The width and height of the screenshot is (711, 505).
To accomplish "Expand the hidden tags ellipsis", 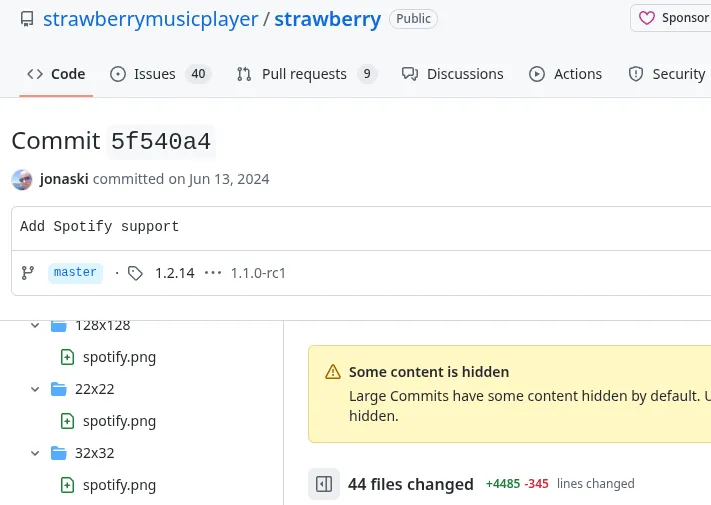I will pyautogui.click(x=212, y=273).
